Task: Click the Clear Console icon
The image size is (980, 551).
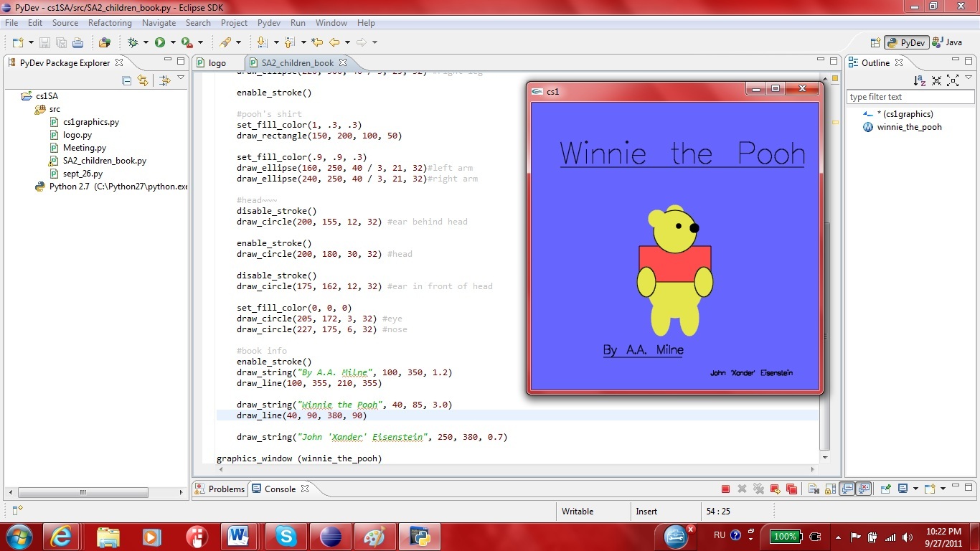Action: click(814, 489)
